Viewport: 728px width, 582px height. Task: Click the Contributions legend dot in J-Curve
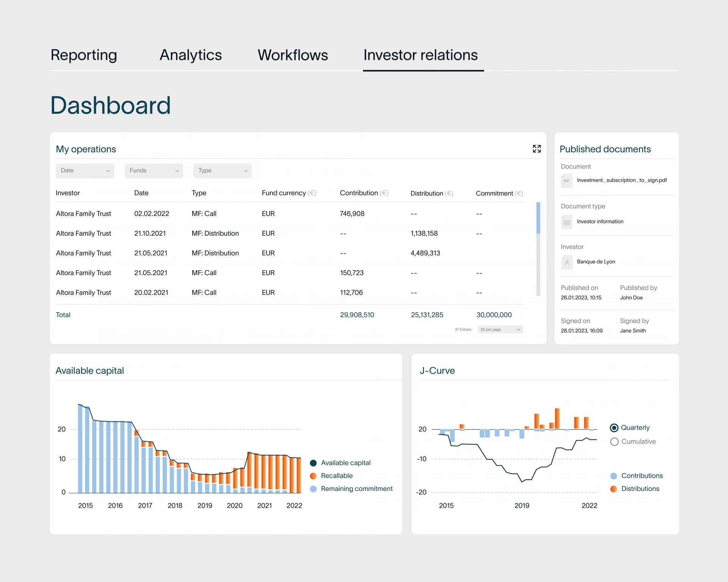coord(613,476)
